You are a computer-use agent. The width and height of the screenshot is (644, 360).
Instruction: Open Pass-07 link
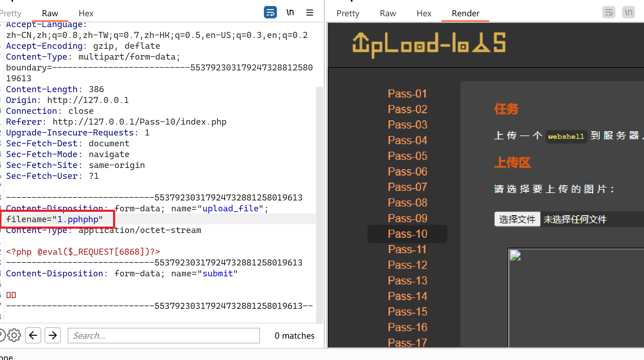coord(407,187)
